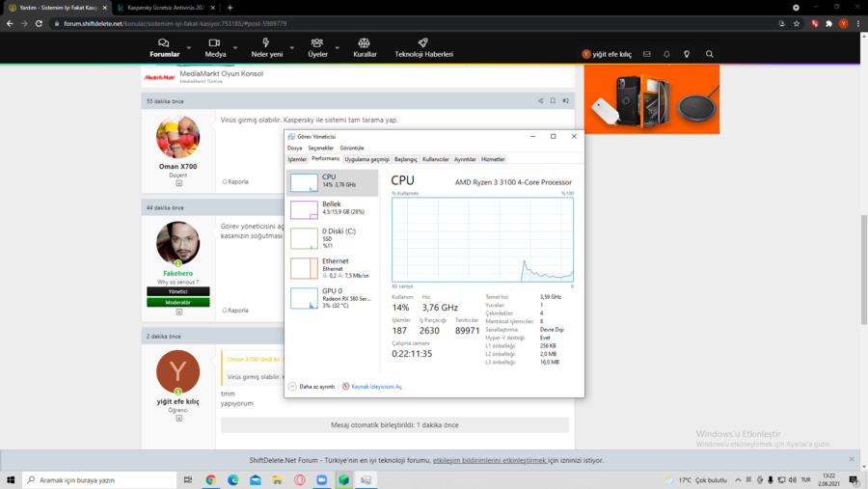Switch to Uygulama geçmişi tab
868x489 pixels.
click(366, 159)
